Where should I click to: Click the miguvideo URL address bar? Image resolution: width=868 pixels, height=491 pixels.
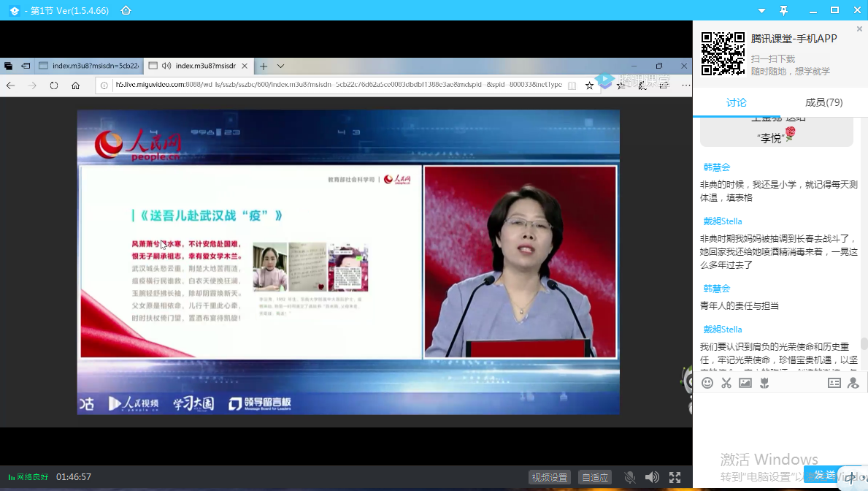pos(338,85)
